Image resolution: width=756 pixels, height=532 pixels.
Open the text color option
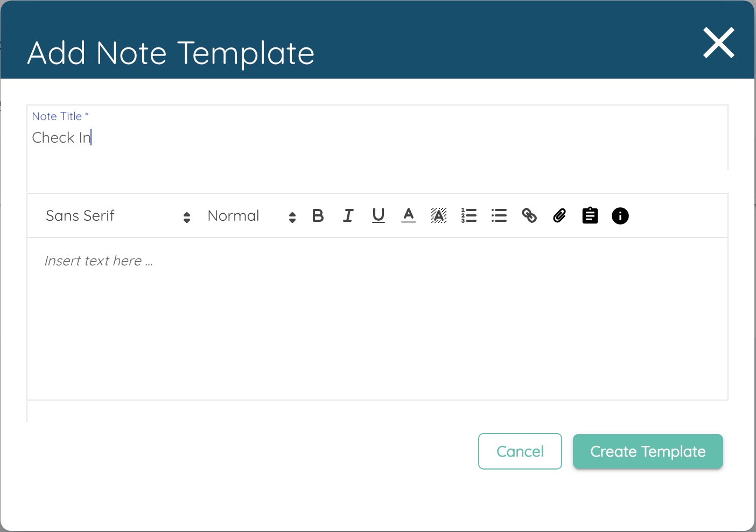pyautogui.click(x=408, y=215)
